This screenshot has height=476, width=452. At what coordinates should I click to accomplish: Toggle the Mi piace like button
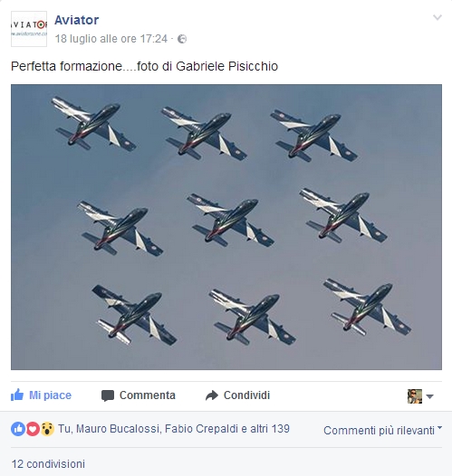point(41,395)
